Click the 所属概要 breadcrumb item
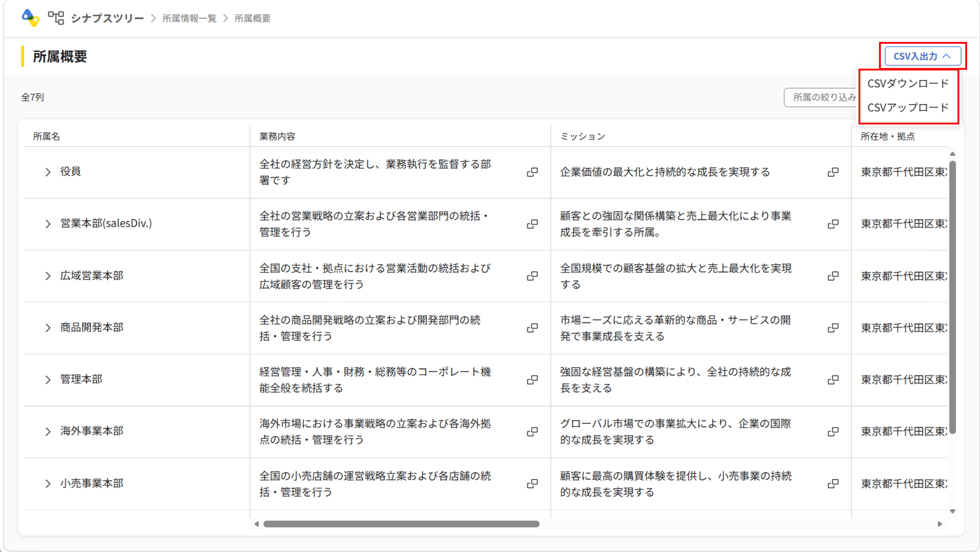The image size is (980, 552). [x=252, y=18]
